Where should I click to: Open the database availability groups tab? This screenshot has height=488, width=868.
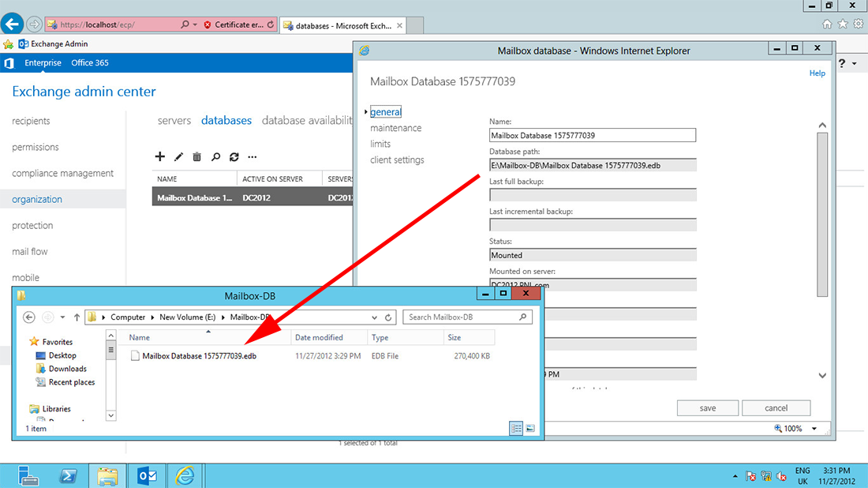click(x=307, y=120)
